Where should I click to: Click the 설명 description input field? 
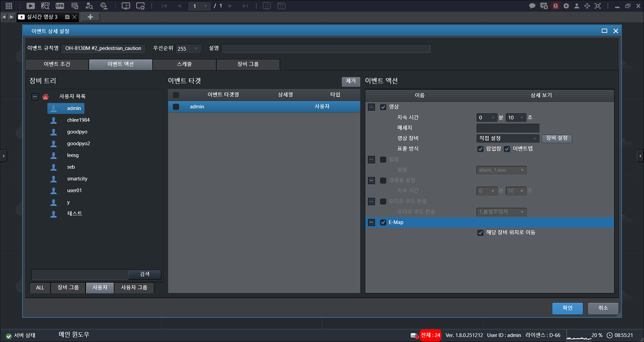coord(326,48)
